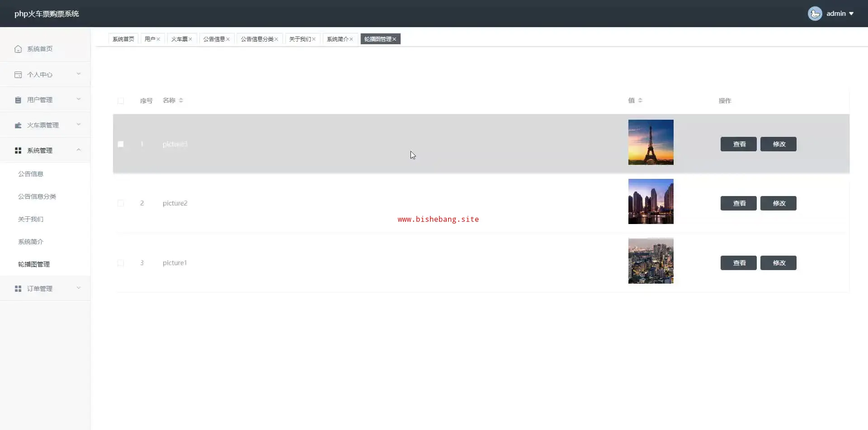Collapse the 系统管理 menu chevron

pos(79,150)
